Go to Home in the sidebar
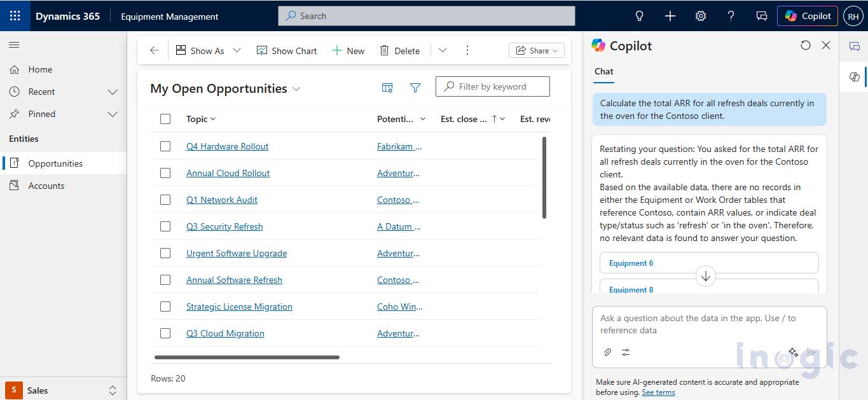The height and width of the screenshot is (400, 868). click(64, 69)
